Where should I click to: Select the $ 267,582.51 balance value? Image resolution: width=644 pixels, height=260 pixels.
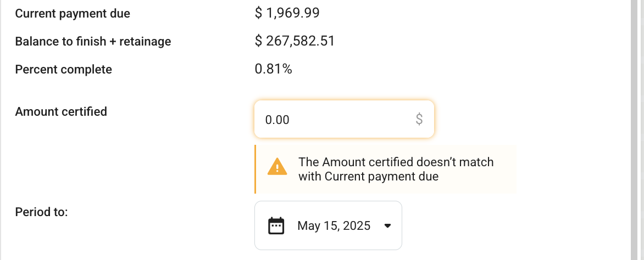295,41
